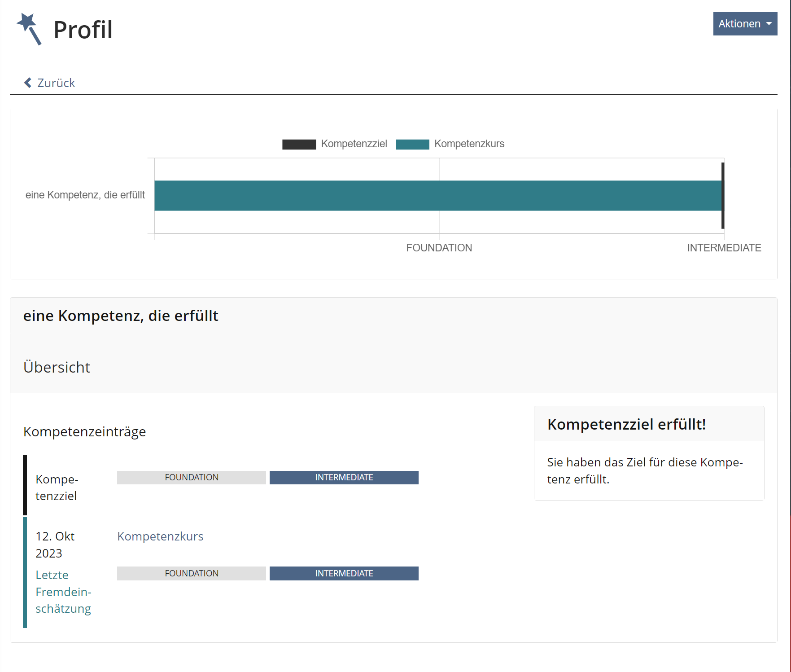The width and height of the screenshot is (791, 672).
Task: Click the teal Kompetenzkurs chart bar
Action: (x=437, y=196)
